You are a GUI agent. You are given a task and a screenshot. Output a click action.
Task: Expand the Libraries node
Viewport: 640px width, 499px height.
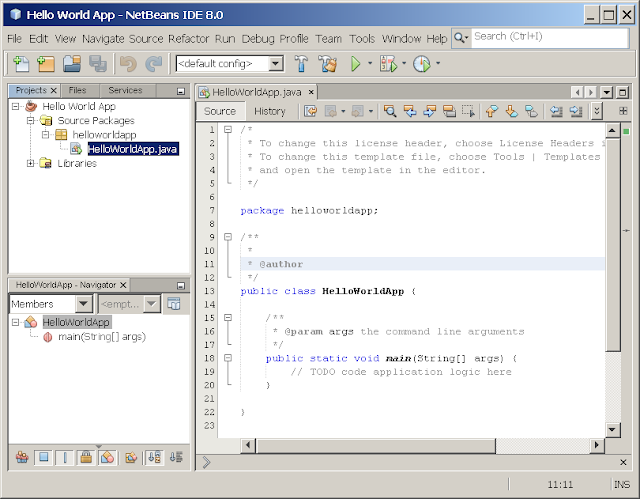point(30,164)
